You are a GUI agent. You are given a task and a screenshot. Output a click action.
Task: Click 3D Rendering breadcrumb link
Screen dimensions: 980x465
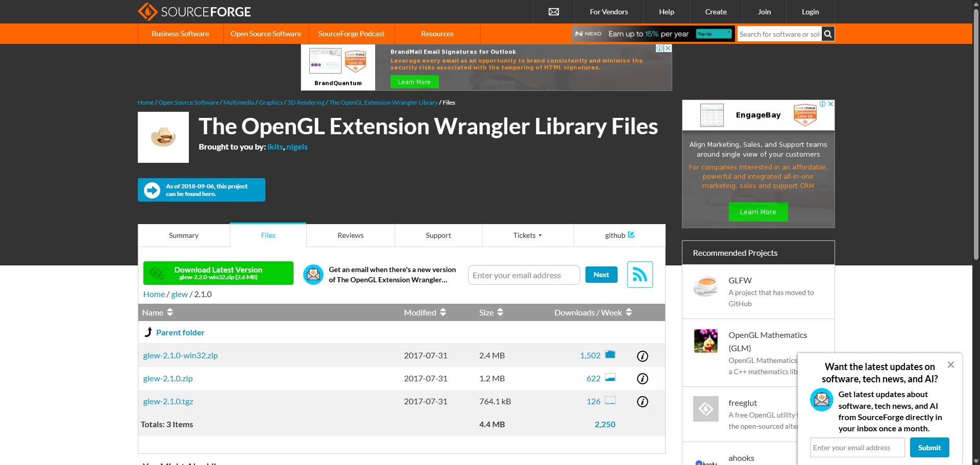(306, 103)
